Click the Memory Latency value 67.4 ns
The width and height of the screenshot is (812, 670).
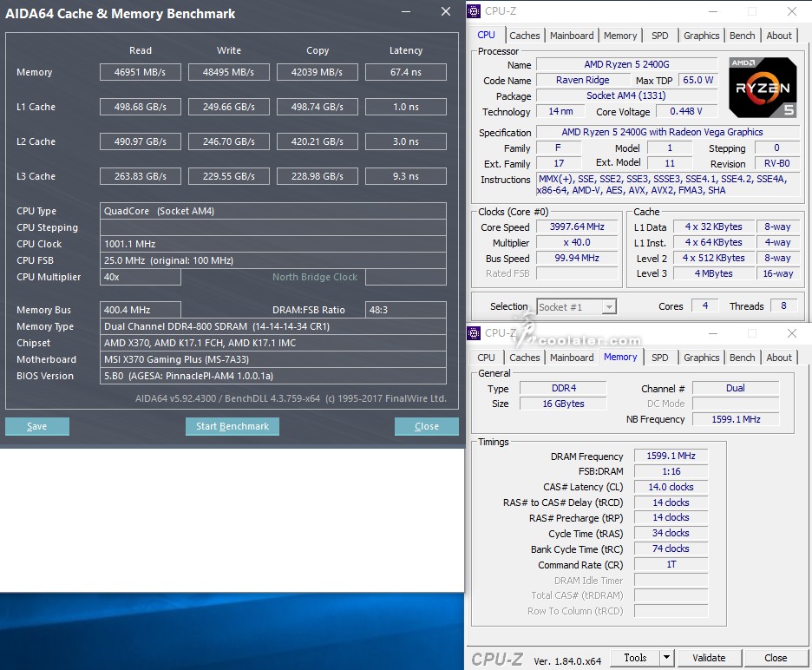pyautogui.click(x=405, y=72)
